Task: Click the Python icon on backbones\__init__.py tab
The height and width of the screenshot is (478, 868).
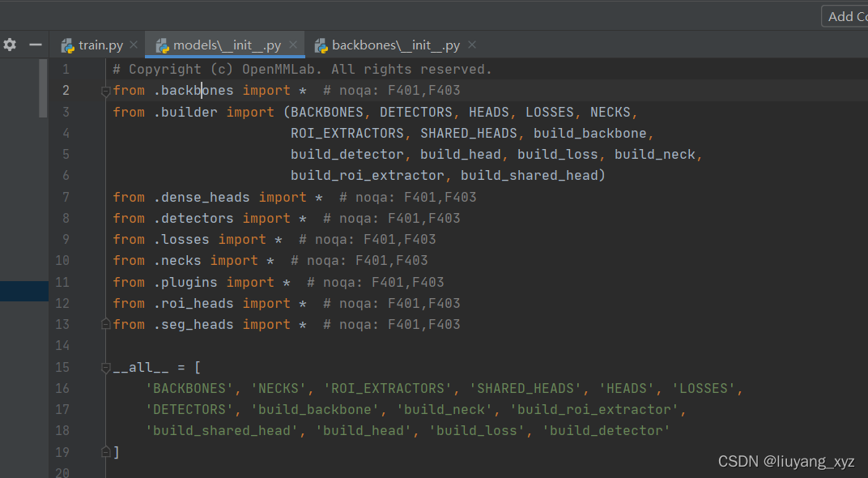Action: pyautogui.click(x=321, y=45)
